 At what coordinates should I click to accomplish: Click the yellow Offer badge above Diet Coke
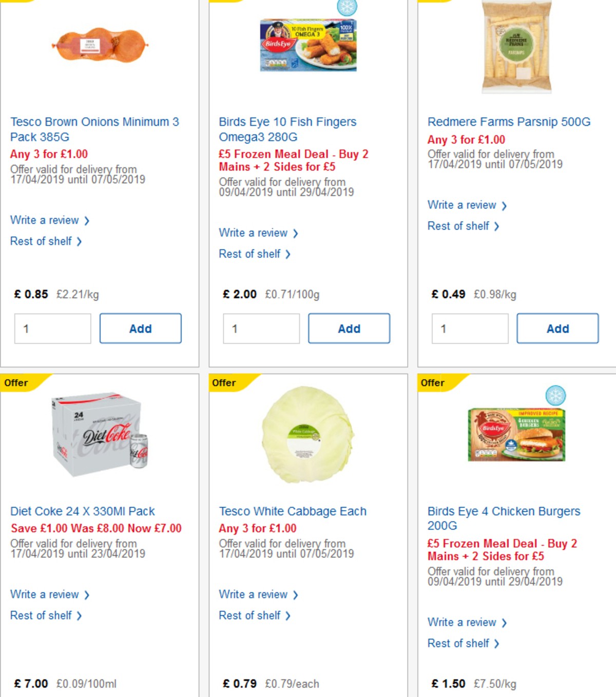click(15, 383)
